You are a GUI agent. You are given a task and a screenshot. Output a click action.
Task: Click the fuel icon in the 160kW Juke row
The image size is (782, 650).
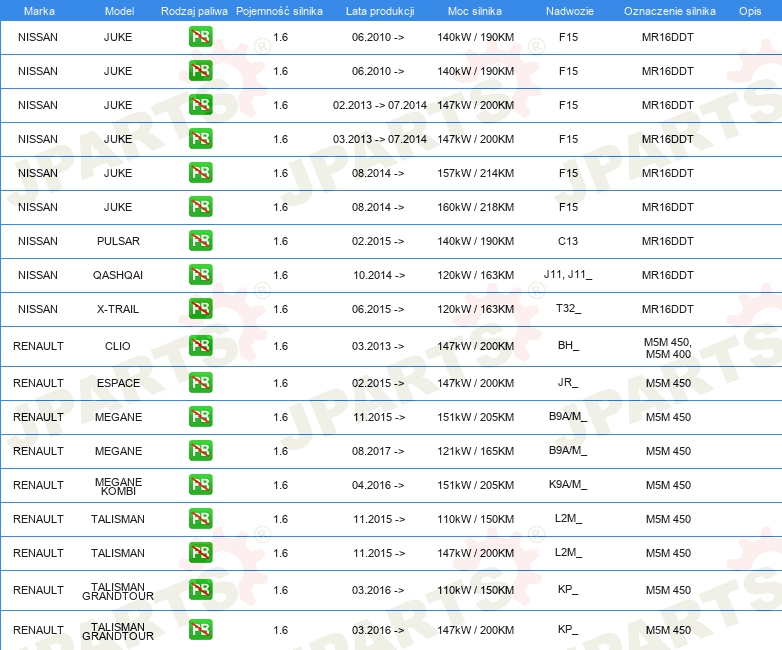coord(200,207)
